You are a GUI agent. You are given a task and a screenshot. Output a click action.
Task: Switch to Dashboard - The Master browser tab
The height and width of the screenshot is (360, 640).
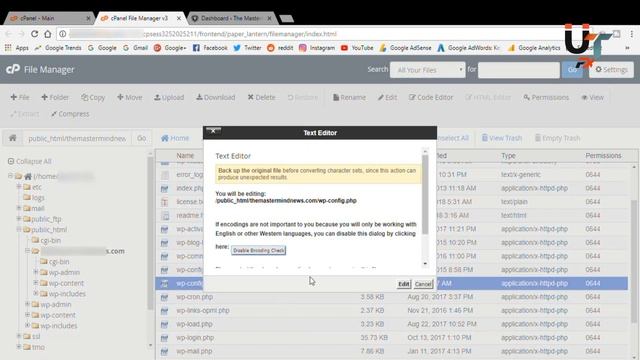[x=231, y=18]
